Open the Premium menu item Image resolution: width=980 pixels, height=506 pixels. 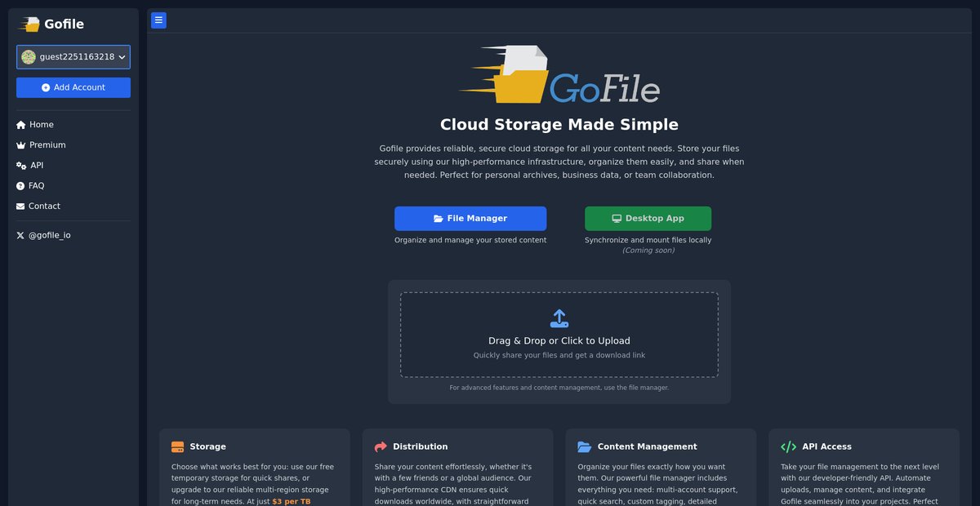(41, 145)
